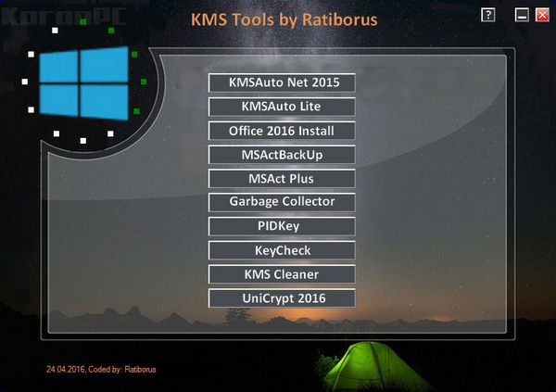Open the KeyCheck utility
556x392 pixels.
282,250
